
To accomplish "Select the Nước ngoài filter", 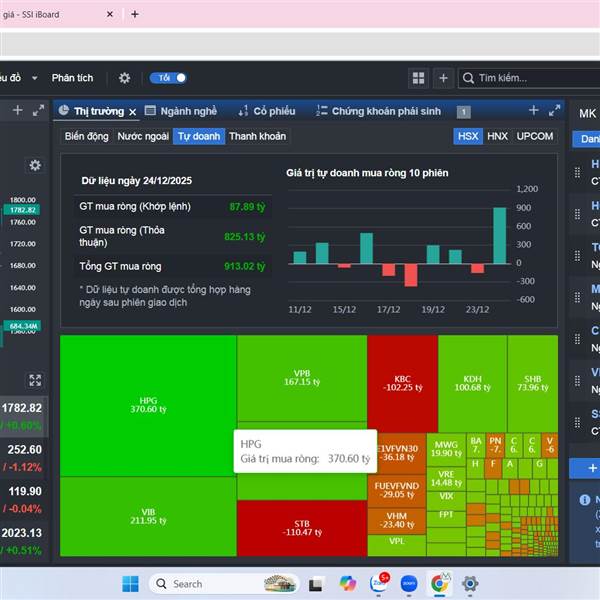I will (x=143, y=136).
